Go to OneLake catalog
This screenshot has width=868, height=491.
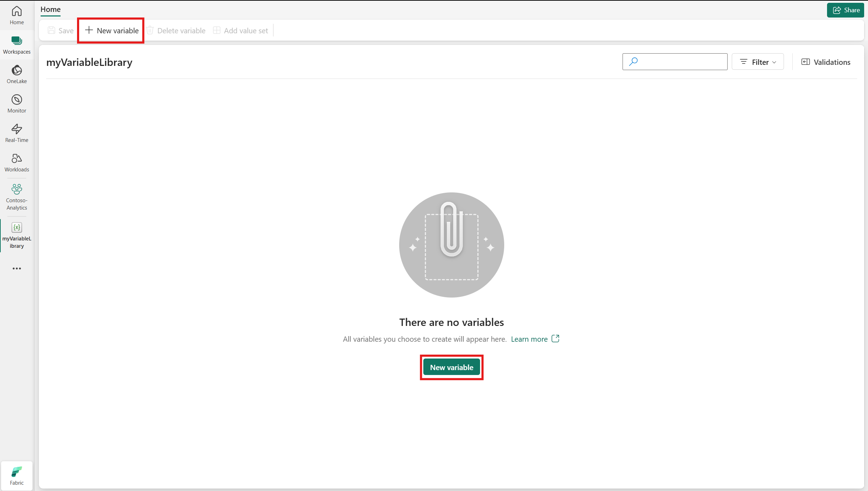coord(16,74)
